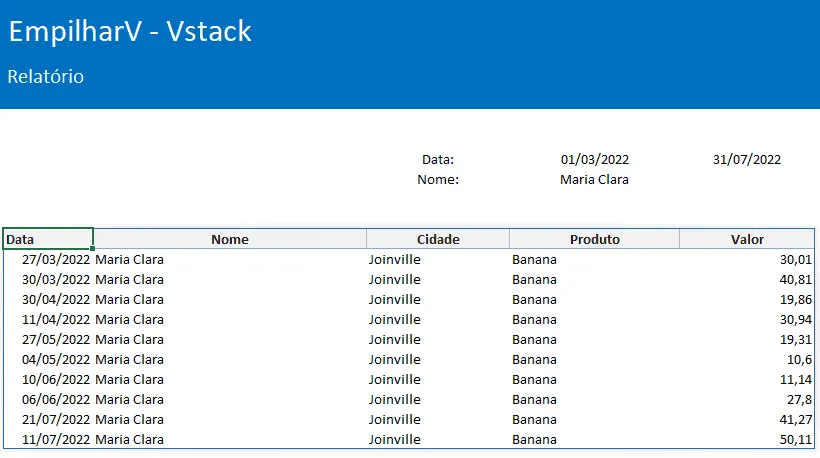Image resolution: width=820 pixels, height=458 pixels.
Task: Select the date cell 10/06/2022
Action: 56,380
